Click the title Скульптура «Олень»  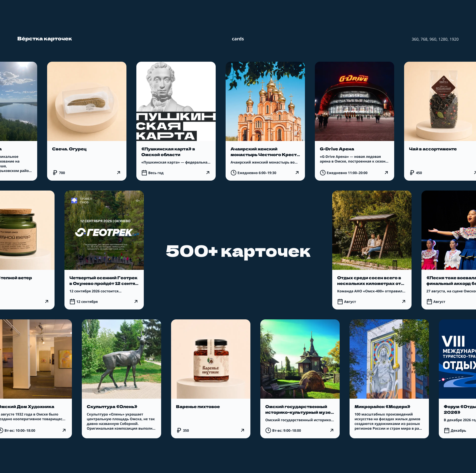tap(112, 407)
